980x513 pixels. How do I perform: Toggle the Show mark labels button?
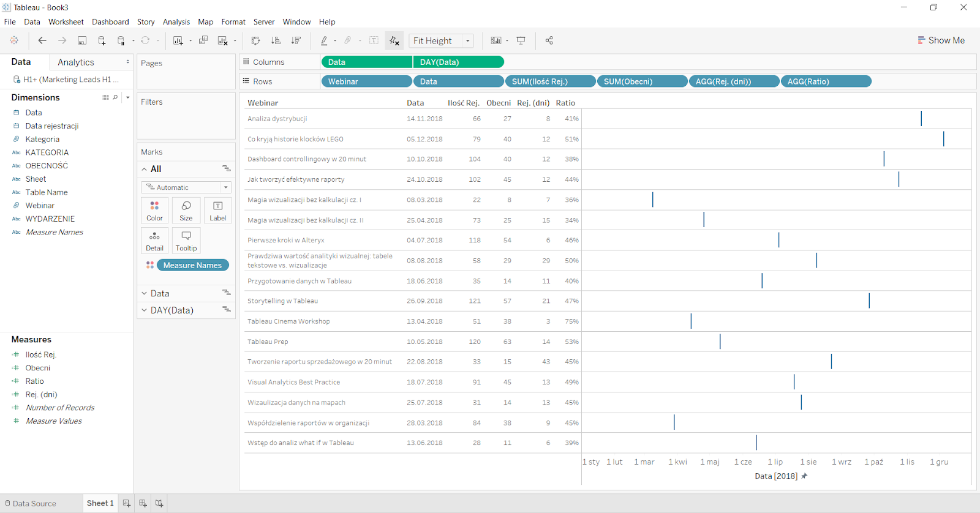374,40
